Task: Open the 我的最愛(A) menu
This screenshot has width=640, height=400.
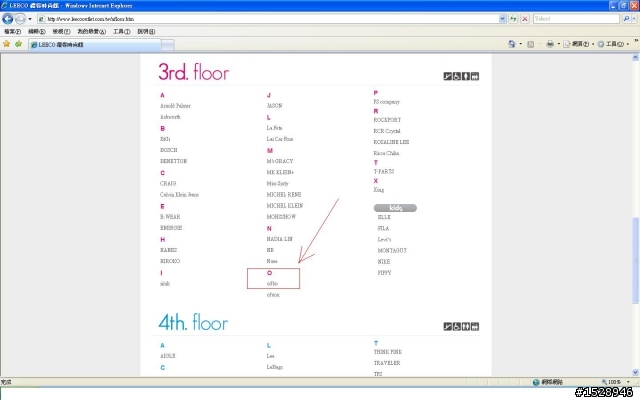Action: [x=91, y=31]
